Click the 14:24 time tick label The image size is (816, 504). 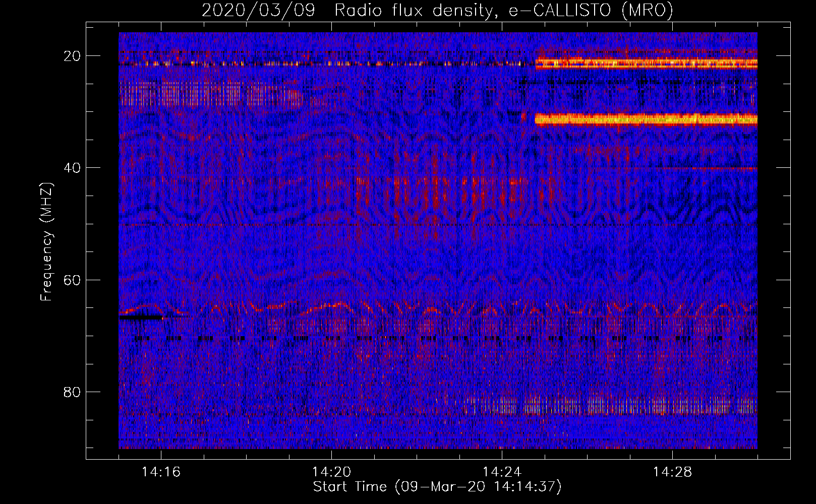point(502,472)
